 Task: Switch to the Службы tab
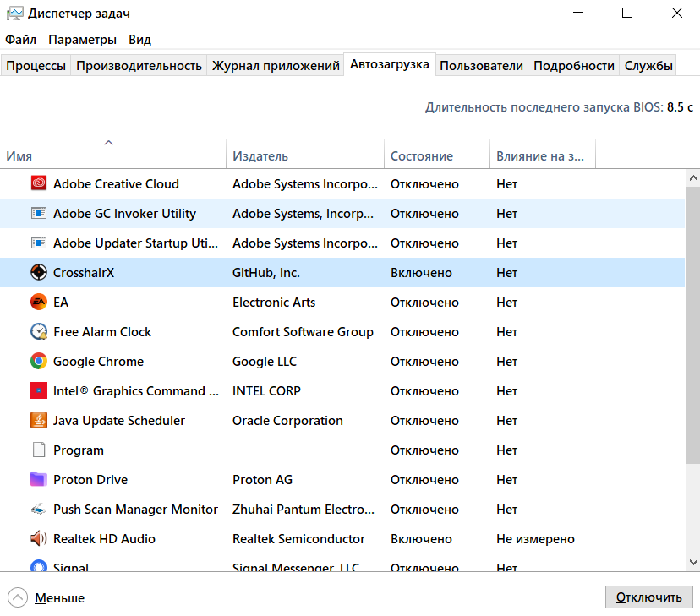point(648,66)
